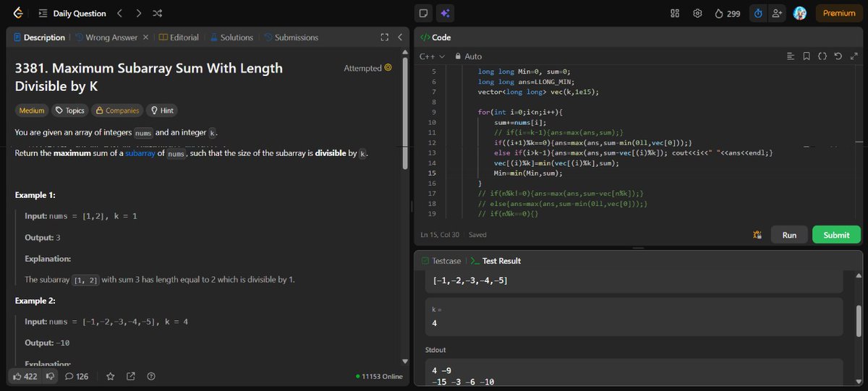Go to next question arrow
868x391 pixels.
[x=139, y=13]
